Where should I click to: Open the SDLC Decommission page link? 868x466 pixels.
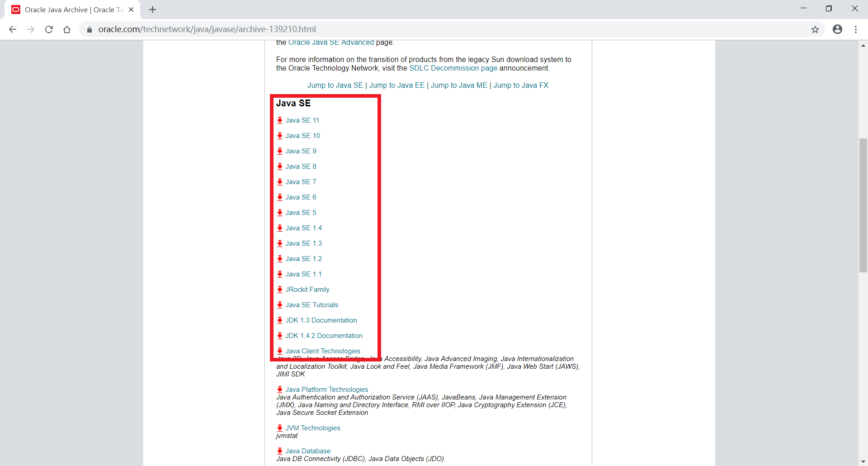[453, 68]
